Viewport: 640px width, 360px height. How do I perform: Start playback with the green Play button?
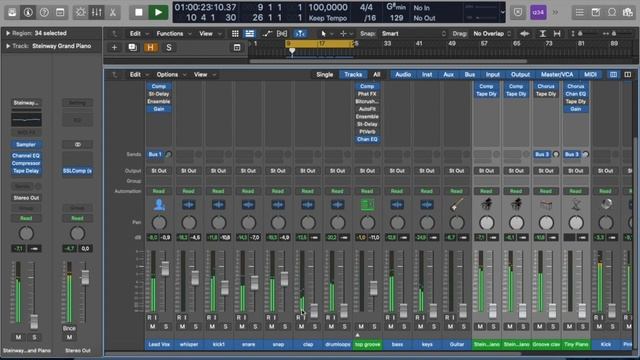point(158,12)
